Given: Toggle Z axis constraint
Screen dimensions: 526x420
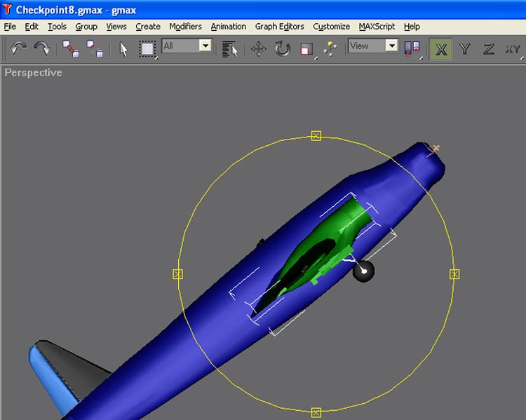Looking at the screenshot, I should 488,49.
